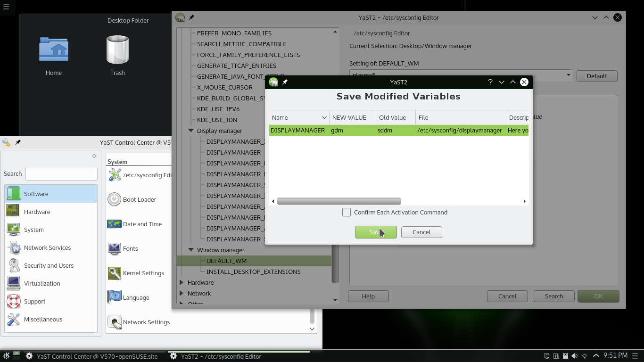This screenshot has height=362, width=644.
Task: Select the DISPLAYMANAGER row in modified variables table
Action: (398, 130)
